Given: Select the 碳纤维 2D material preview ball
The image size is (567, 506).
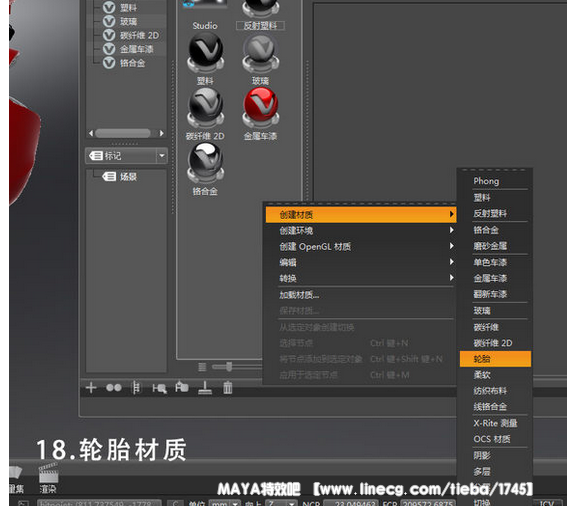Looking at the screenshot, I should 205,108.
